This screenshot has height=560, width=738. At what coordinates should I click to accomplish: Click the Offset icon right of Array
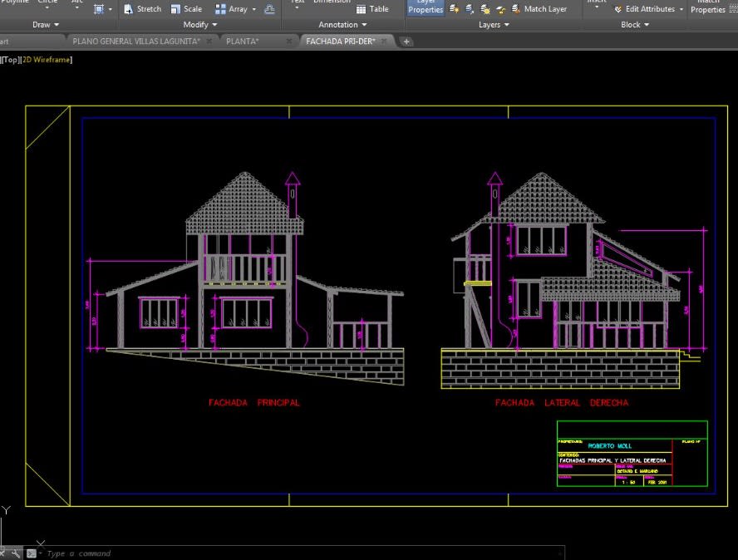click(x=270, y=9)
